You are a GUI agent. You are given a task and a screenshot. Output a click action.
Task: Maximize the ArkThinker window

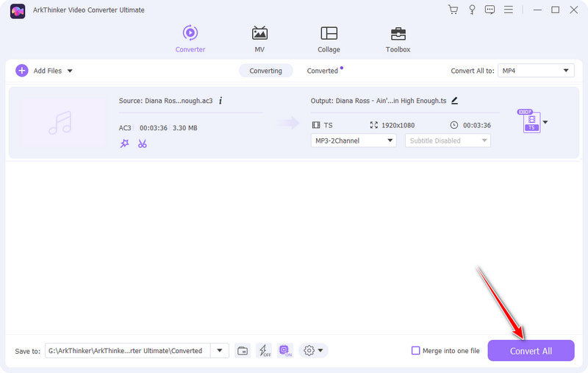pos(556,10)
